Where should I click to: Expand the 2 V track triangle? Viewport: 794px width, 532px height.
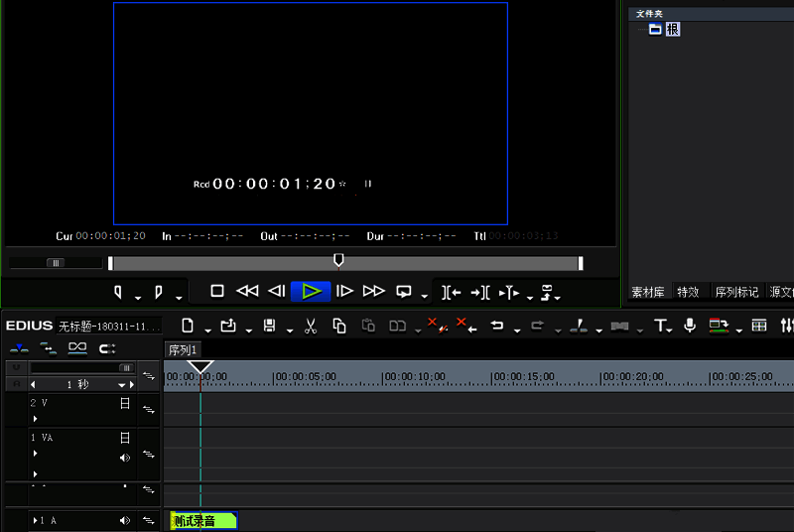click(35, 419)
